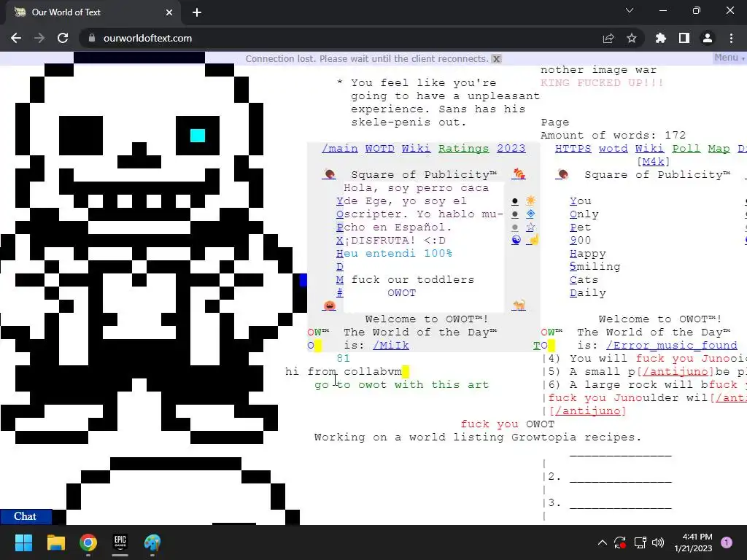Open the Windows Start menu
Image resolution: width=747 pixels, height=560 pixels.
click(23, 542)
